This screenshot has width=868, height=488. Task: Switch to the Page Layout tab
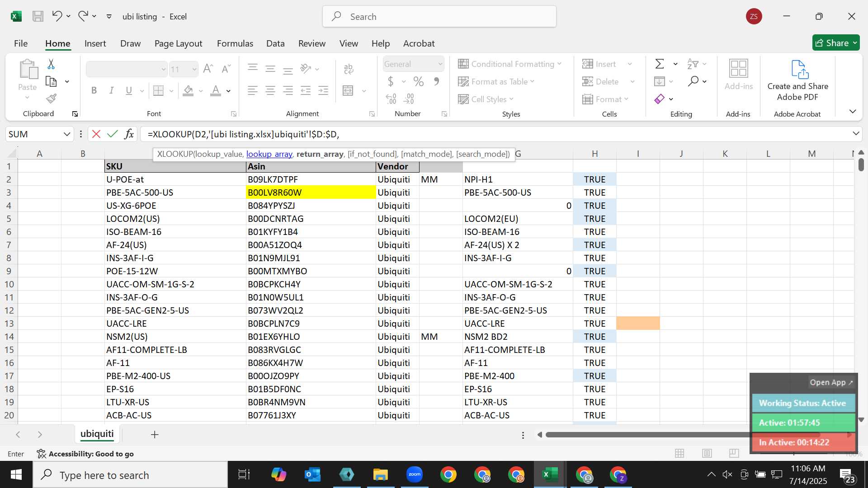click(178, 43)
